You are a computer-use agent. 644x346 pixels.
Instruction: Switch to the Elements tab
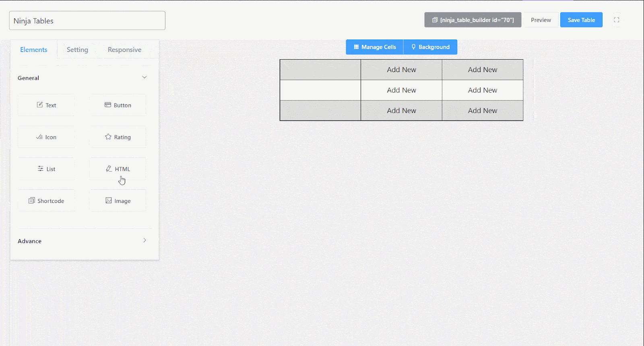pyautogui.click(x=34, y=50)
